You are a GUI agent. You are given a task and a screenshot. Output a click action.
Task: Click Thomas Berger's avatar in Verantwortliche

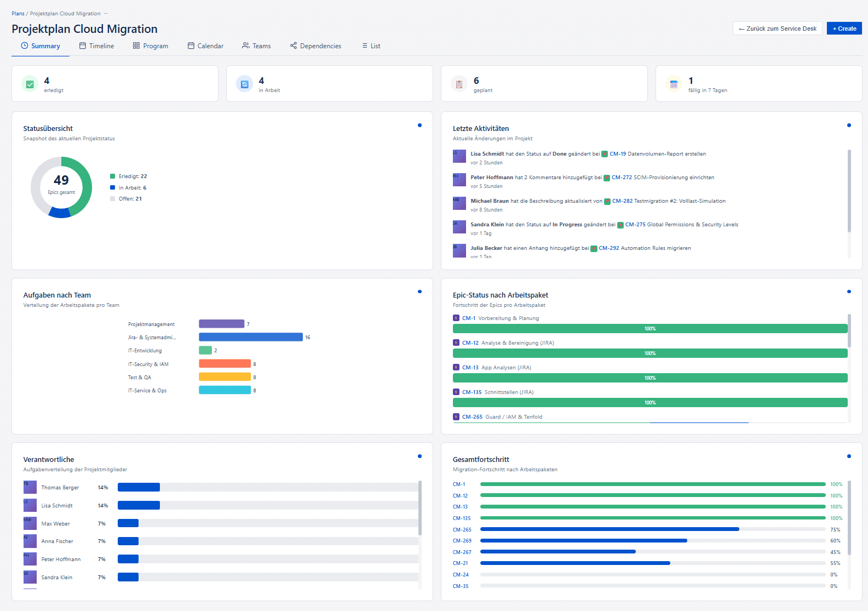pos(30,487)
